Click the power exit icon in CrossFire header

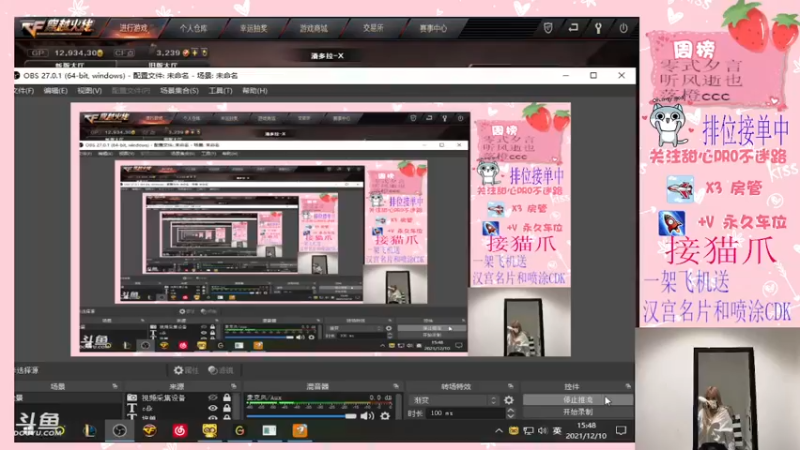pyautogui.click(x=623, y=28)
